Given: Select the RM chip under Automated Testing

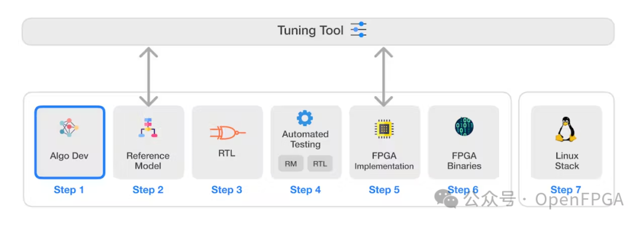Looking at the screenshot, I should pos(291,164).
